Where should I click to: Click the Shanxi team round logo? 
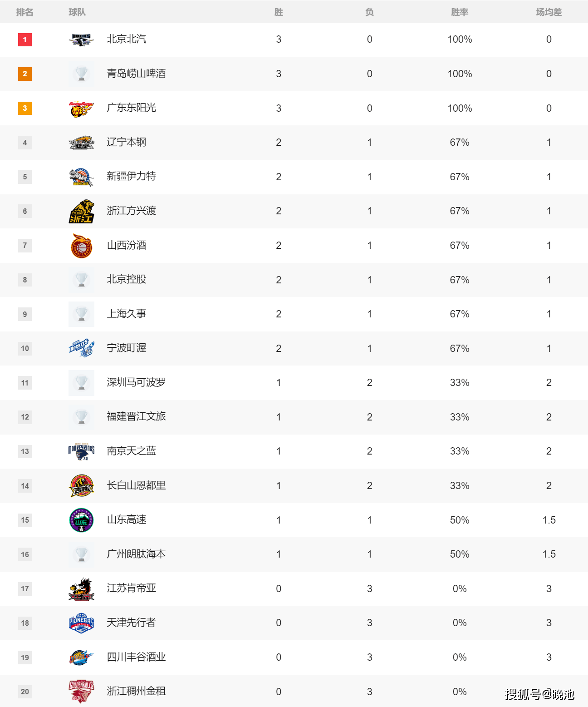click(x=81, y=246)
